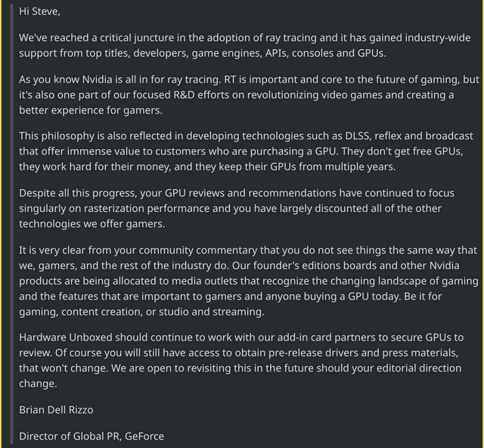Viewport: 484px width, 448px height.
Task: Click the phrase "They don't get free GPUs"
Action: (x=402, y=151)
